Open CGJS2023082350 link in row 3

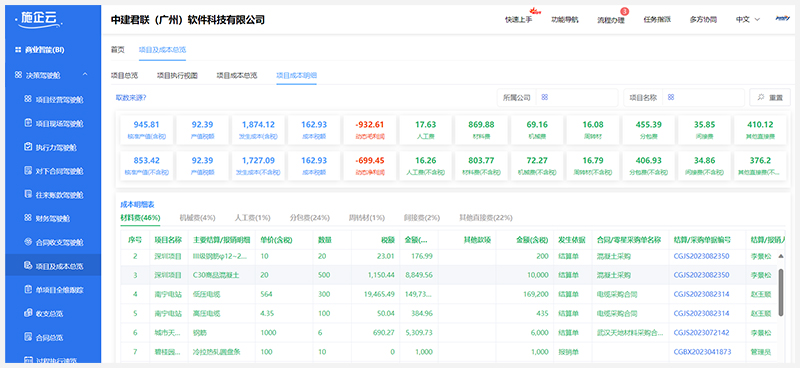click(x=702, y=275)
